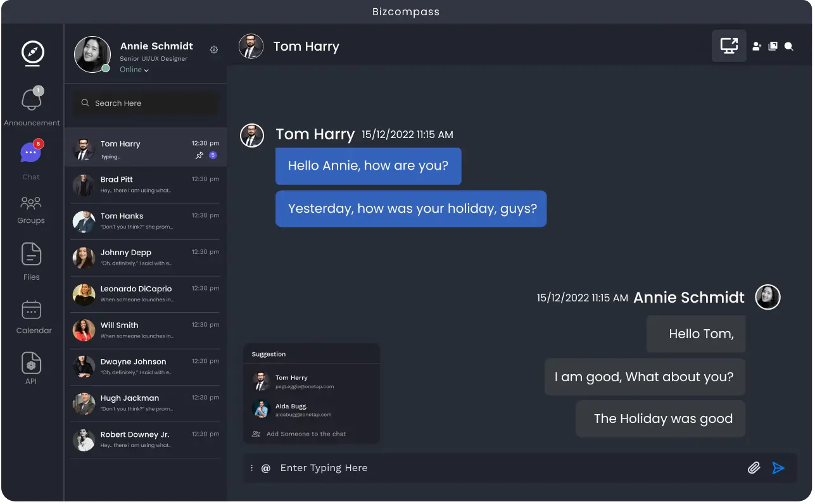
Task: Click the add person icon in header
Action: coord(757,46)
